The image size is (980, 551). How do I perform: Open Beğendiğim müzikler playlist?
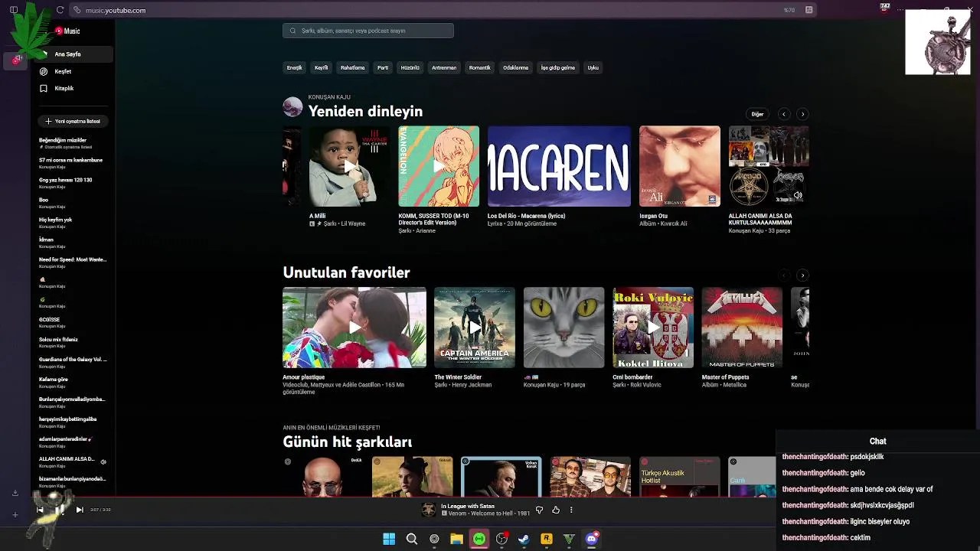point(74,143)
